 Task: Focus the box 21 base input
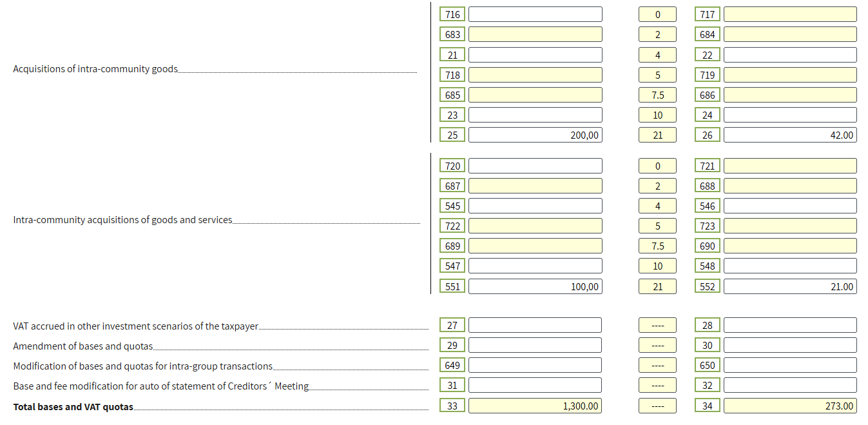point(535,55)
